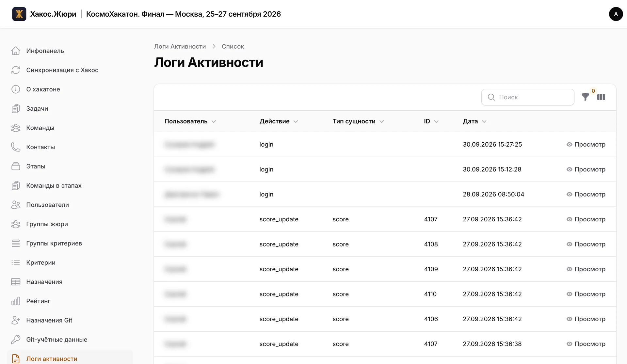Toggle table columns visibility icon

[601, 97]
